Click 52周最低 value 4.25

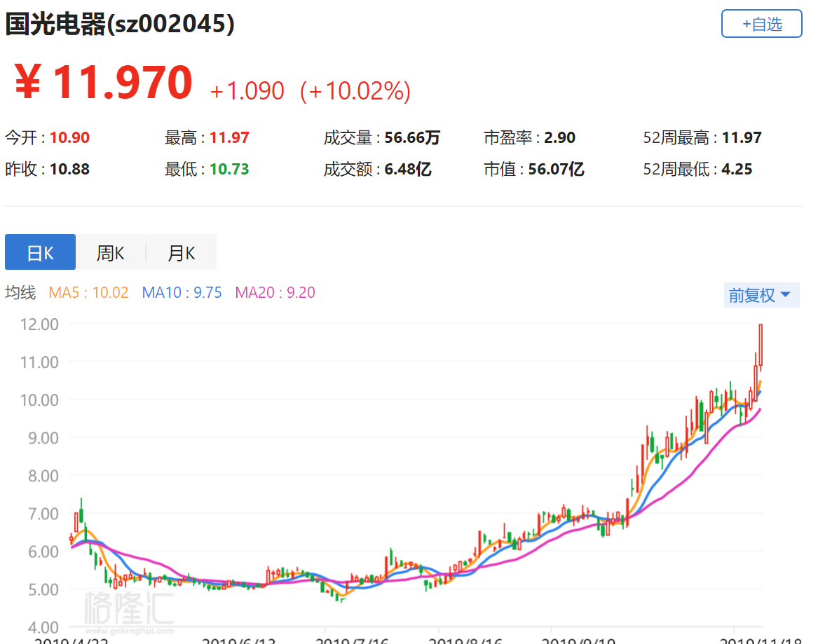(737, 169)
